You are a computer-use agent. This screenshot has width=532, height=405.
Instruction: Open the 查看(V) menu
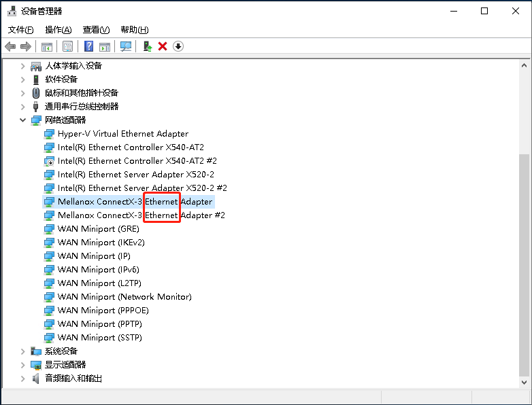[97, 30]
